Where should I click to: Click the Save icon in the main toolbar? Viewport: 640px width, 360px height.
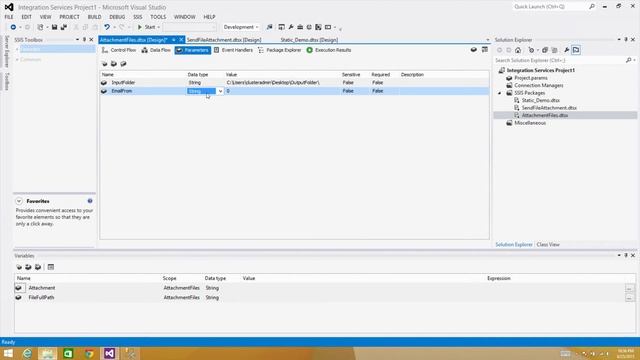54,27
